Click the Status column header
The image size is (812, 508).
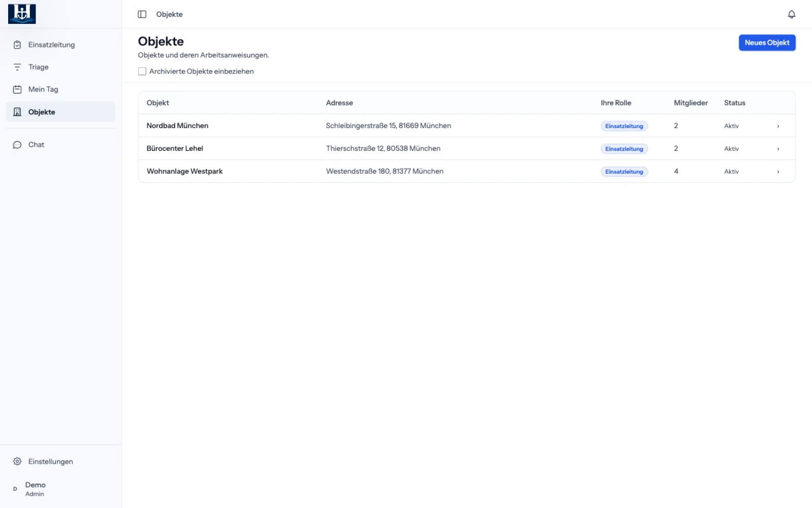734,103
